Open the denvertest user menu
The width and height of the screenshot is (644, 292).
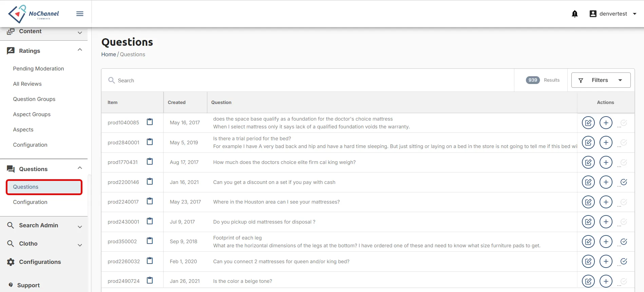pyautogui.click(x=613, y=14)
